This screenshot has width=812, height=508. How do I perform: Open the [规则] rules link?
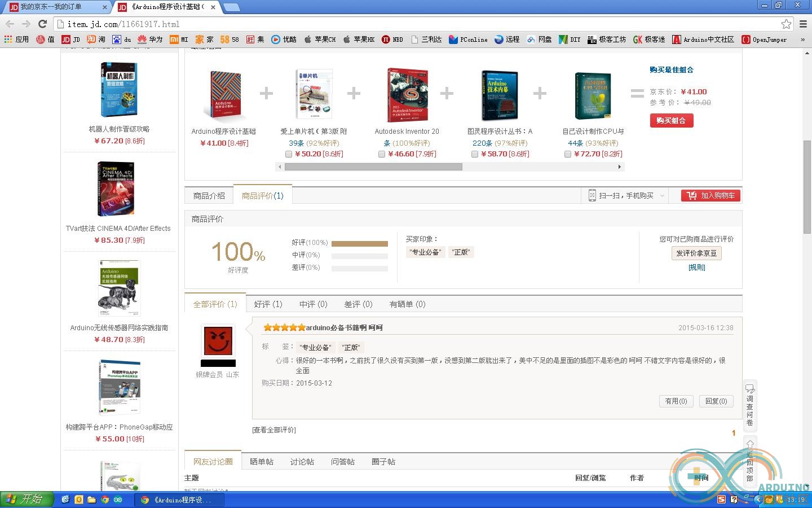(x=696, y=268)
